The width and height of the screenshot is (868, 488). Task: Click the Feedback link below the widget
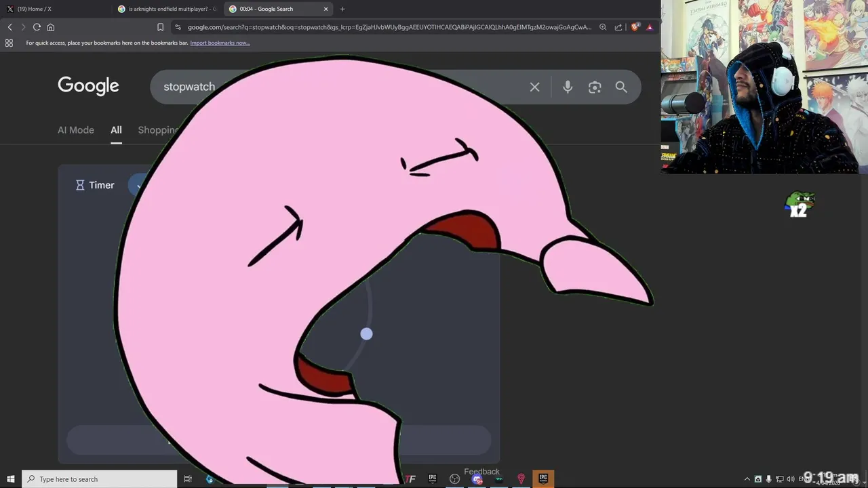click(x=481, y=471)
